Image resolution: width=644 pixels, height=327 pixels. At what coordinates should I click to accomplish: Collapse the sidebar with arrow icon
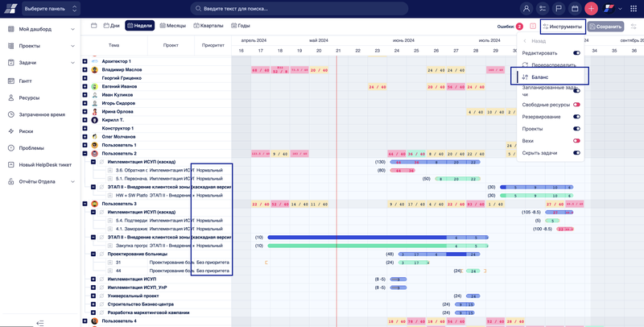(40, 321)
